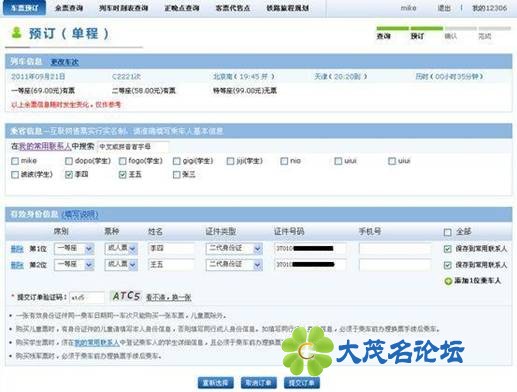517x392 pixels.
Task: Click the name field containing 王五
Action: [x=171, y=265]
